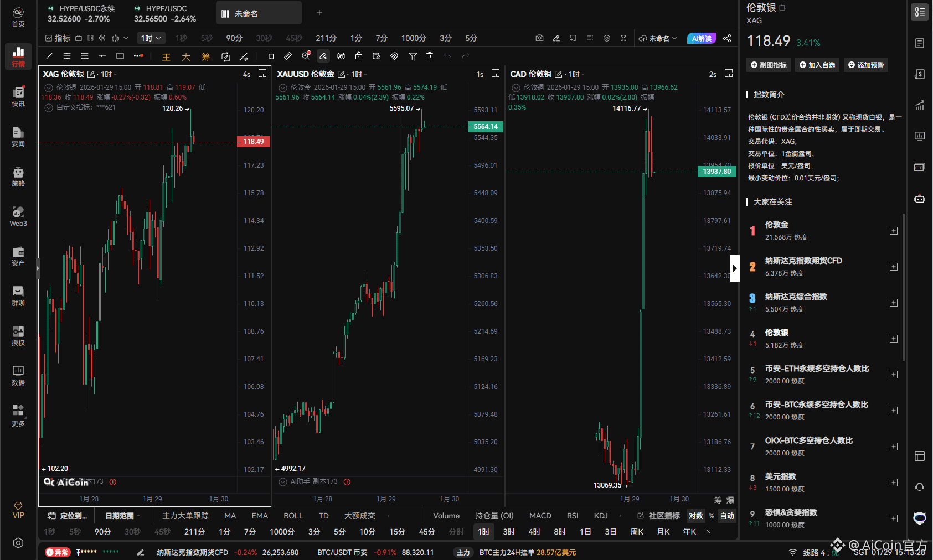Toggle visibility of 伦敦金 series in XAUUSD chart

(283, 87)
